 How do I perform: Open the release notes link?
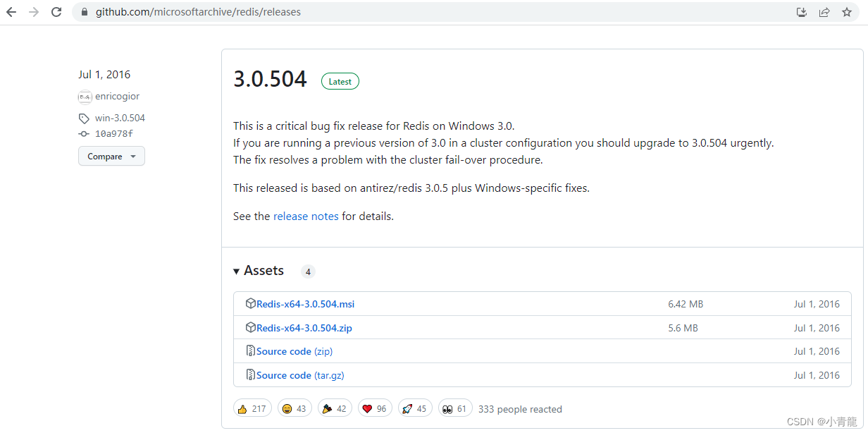pos(306,216)
